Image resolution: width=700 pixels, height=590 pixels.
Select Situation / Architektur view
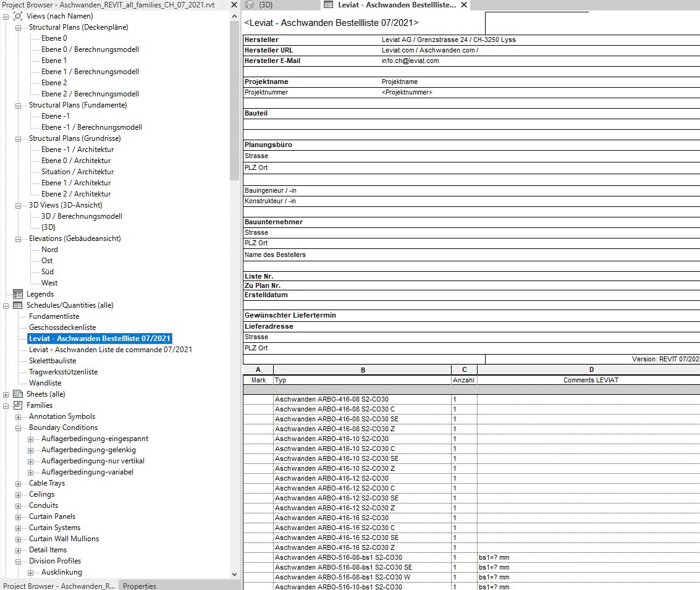coord(77,172)
